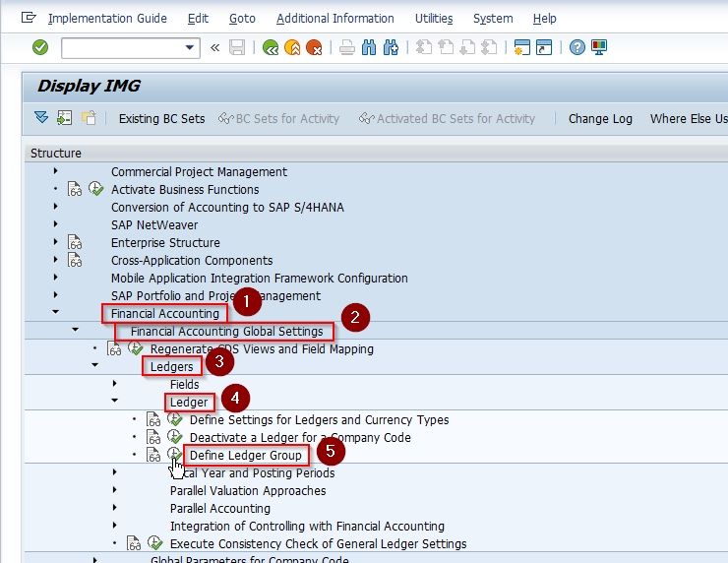Execute Regenerate CDS Views and Field Mapping
728x563 pixels.
(135, 347)
